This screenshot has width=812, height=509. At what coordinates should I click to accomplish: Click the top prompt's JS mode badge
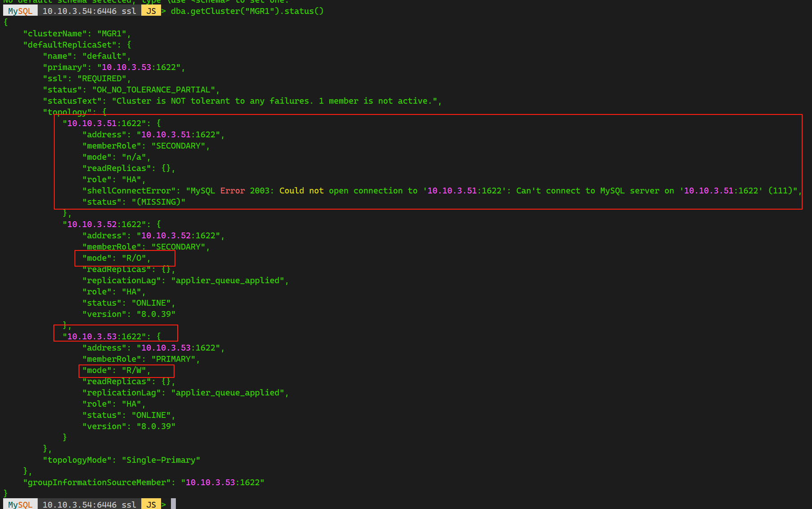click(151, 11)
